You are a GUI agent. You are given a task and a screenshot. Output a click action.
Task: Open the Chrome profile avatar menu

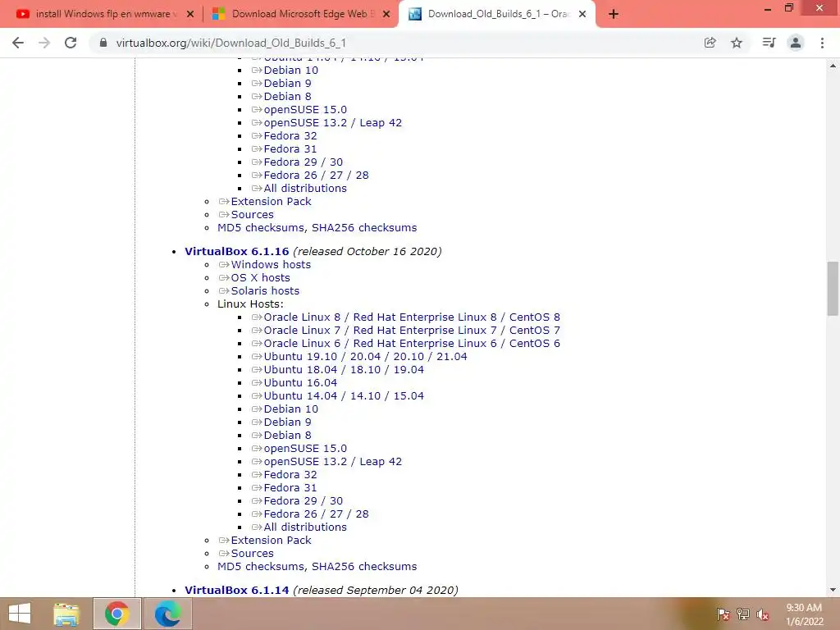[796, 43]
